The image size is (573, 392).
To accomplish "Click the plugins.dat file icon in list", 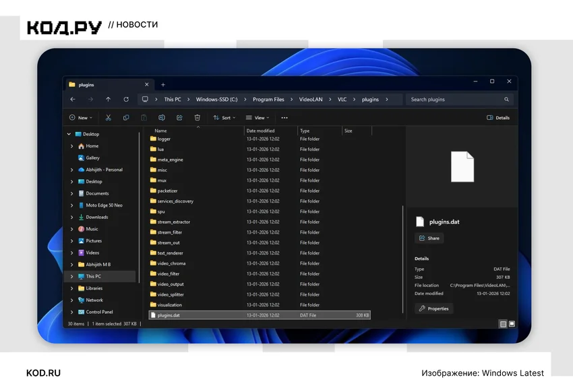I will (x=153, y=315).
